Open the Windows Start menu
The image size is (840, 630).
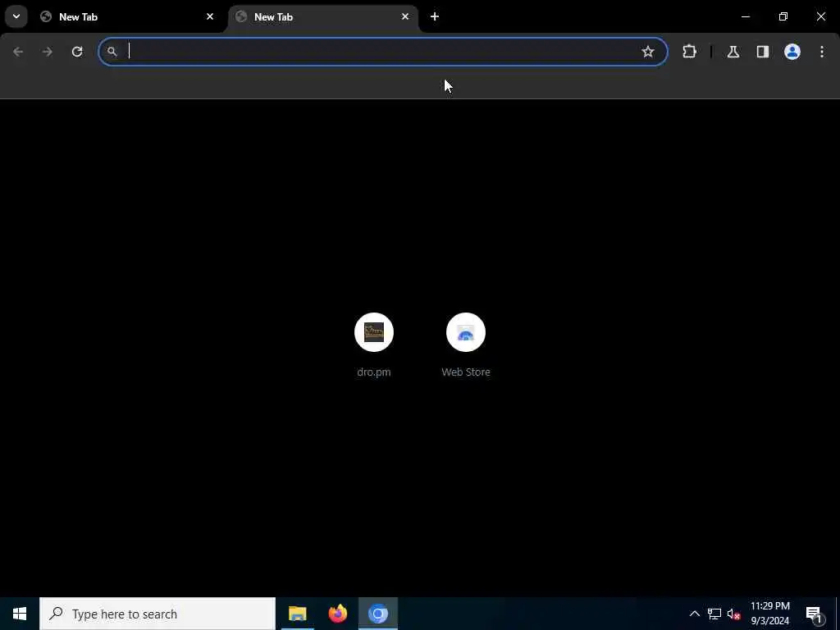tap(20, 614)
